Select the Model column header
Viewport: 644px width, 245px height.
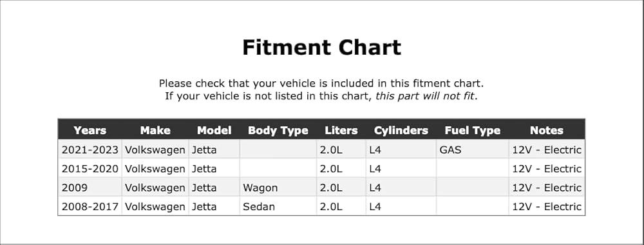point(214,130)
